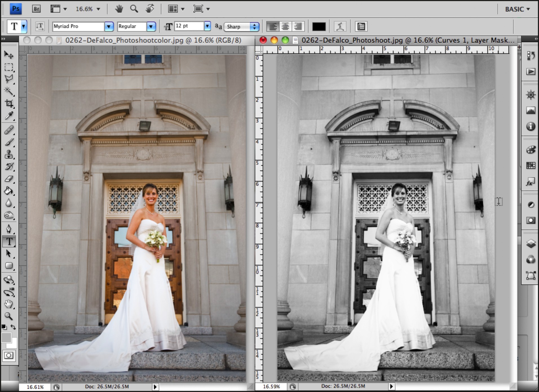Click the foreground color swatch in toolbox
Image resolution: width=539 pixels, height=392 pixels.
pos(6,337)
